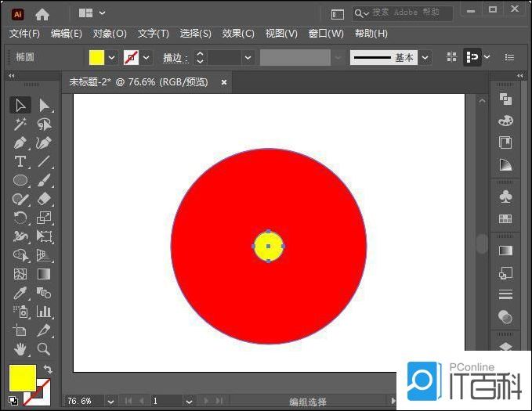Viewport: 532px width, 411px height.
Task: Pick the Eyedropper tool
Action: click(x=20, y=293)
